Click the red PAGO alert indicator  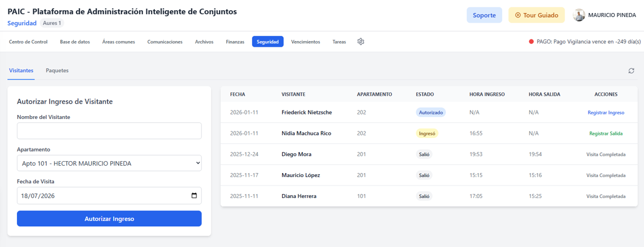click(531, 42)
